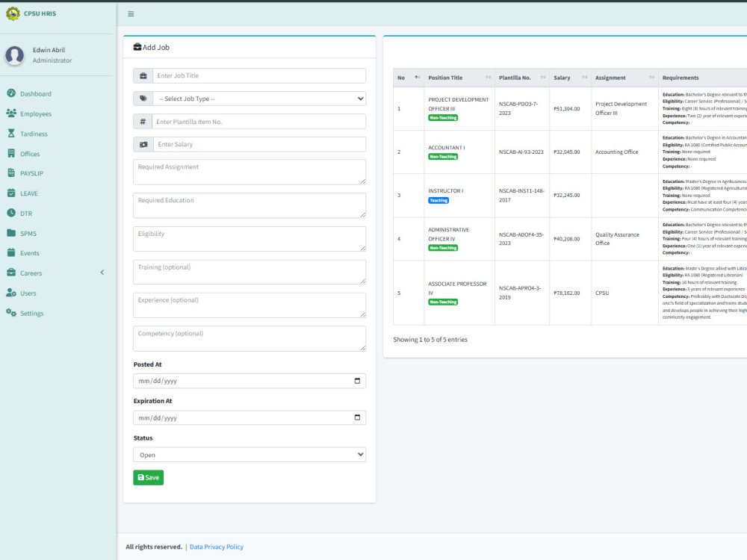Click the Required Assignment textarea
Viewport: 747px width, 560px height.
(249, 172)
